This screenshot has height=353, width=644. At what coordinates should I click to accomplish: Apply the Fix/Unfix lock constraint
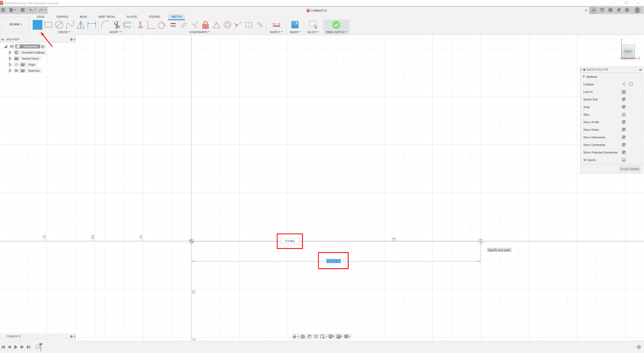pos(205,25)
